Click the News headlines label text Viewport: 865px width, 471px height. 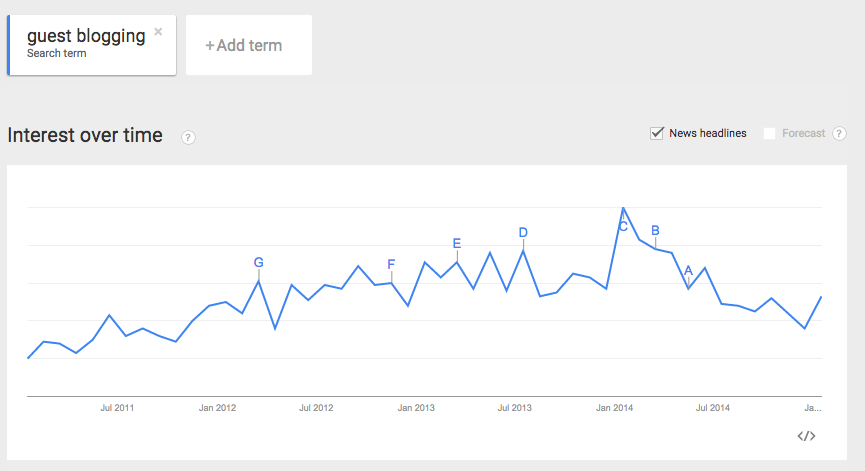708,133
